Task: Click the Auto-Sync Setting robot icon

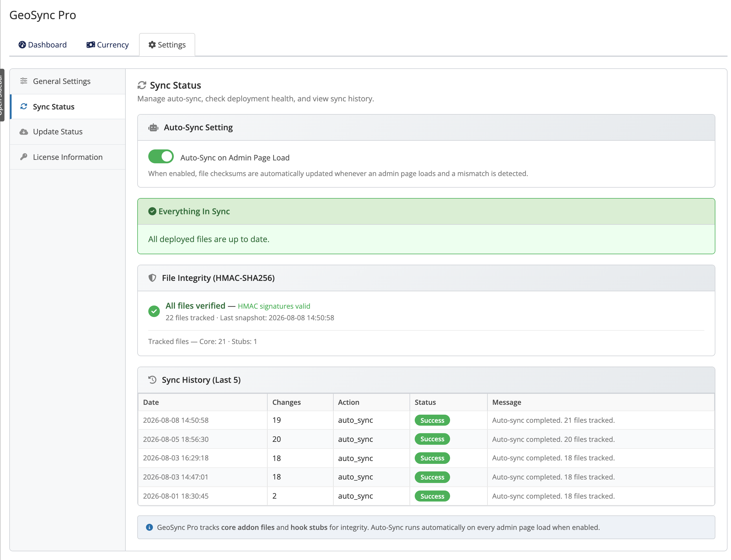Action: click(153, 127)
